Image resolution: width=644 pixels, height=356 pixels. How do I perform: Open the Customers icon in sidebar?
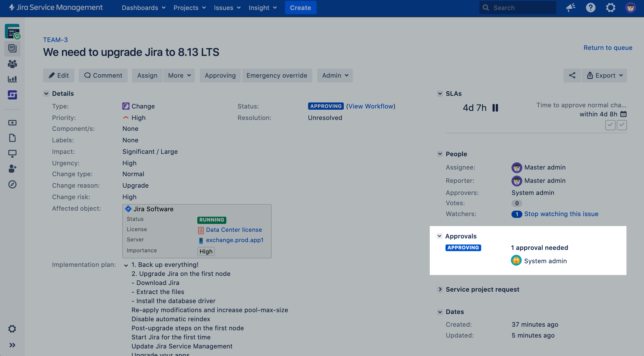pyautogui.click(x=12, y=64)
